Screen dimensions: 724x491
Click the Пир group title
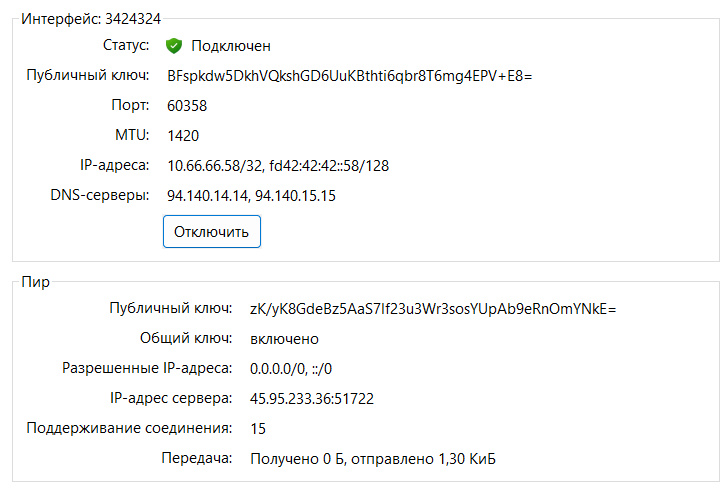pyautogui.click(x=36, y=282)
